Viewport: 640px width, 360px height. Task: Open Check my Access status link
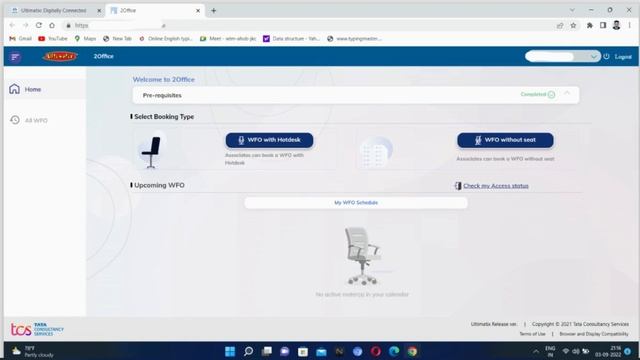[x=496, y=186]
